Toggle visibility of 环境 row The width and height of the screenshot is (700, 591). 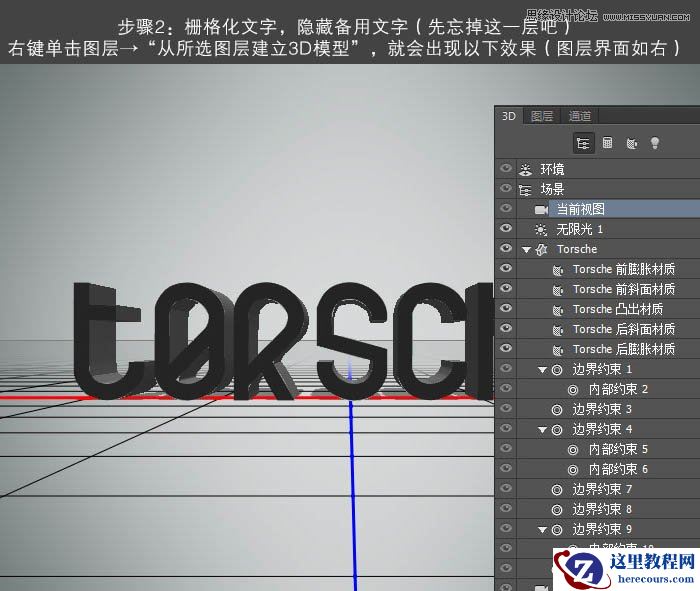[x=506, y=168]
